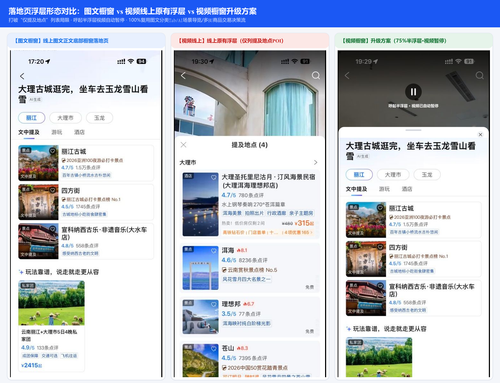Open the 大理圣托里尼 hotel thumbnail
The width and height of the screenshot is (500, 383).
click(x=201, y=204)
